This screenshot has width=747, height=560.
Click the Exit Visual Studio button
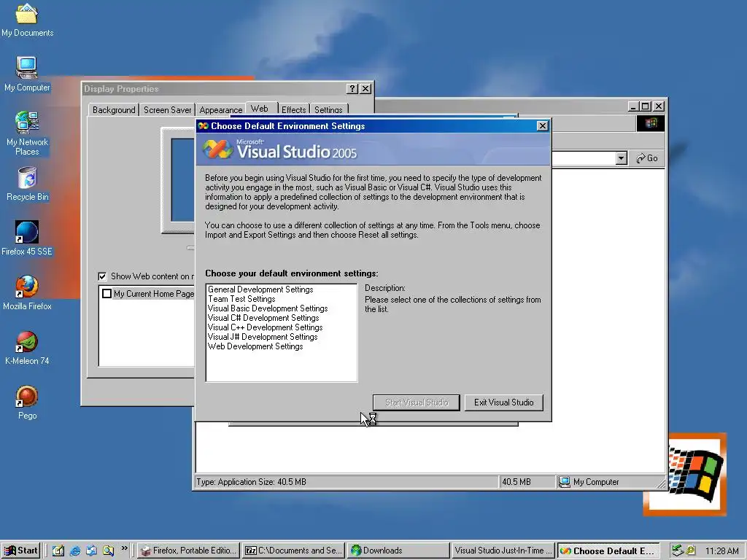point(503,402)
